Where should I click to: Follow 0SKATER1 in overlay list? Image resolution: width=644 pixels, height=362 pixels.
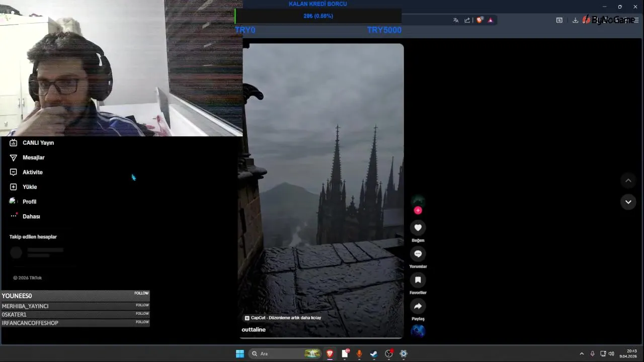142,314
